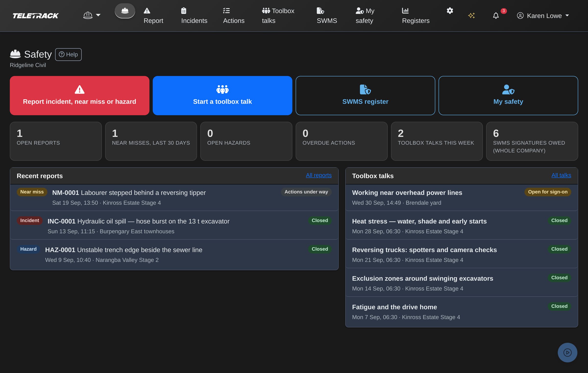Viewport: 588px width, 373px height.
Task: Click Report incident, near miss or hazard
Action: click(79, 96)
